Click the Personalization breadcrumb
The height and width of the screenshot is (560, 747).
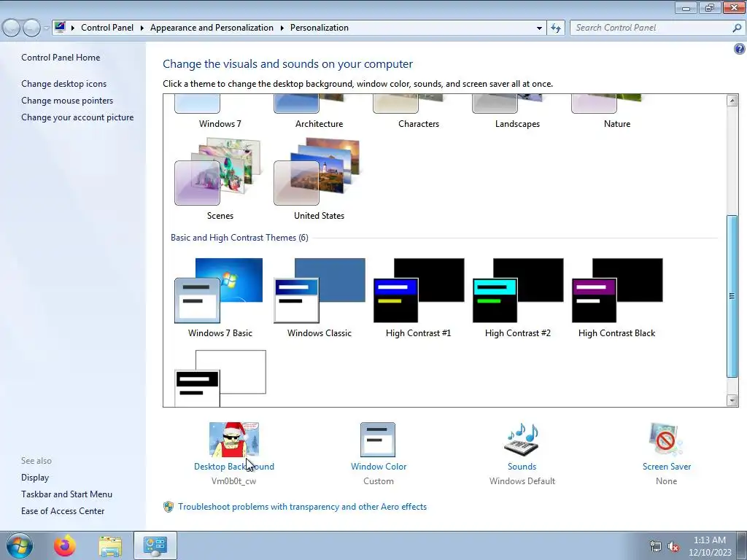(320, 28)
